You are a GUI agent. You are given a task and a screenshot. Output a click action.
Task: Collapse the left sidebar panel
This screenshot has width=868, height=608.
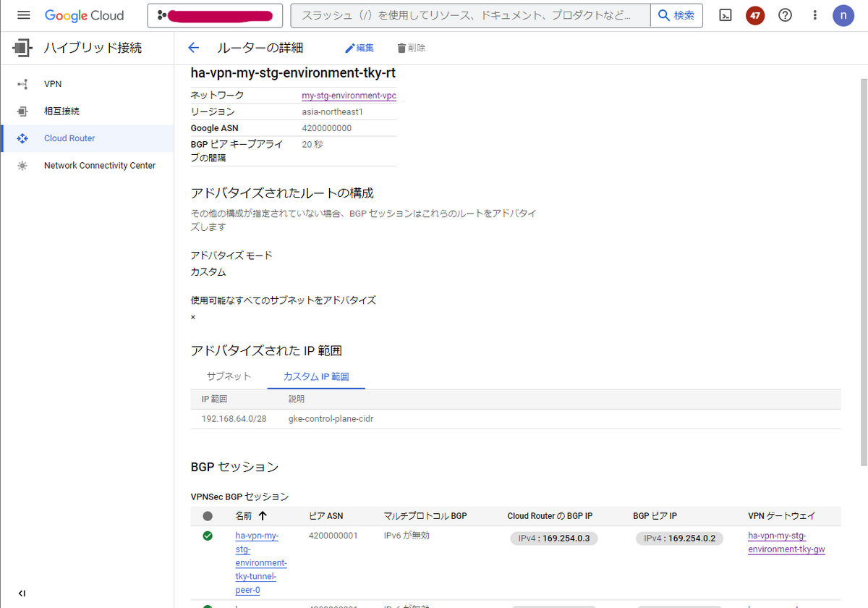point(22,592)
